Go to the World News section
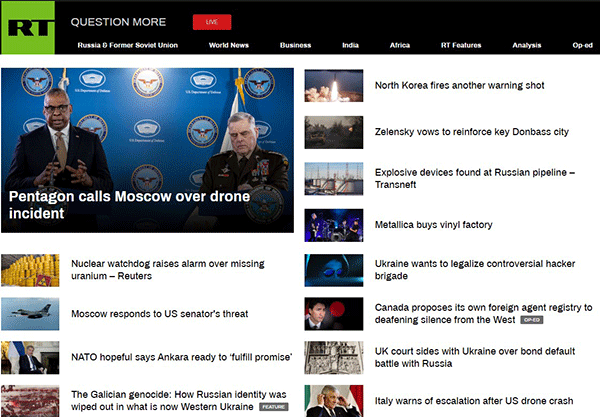 (229, 45)
